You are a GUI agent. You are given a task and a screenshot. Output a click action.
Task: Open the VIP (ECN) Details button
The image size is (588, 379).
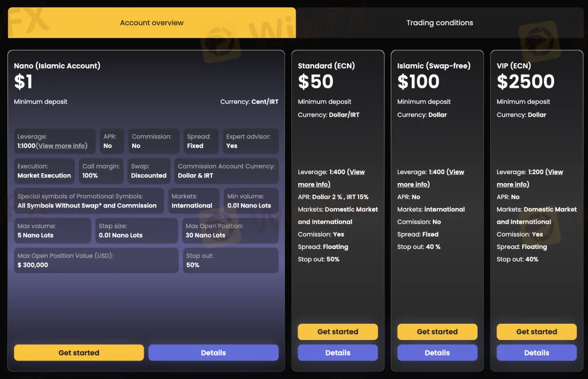[536, 353]
